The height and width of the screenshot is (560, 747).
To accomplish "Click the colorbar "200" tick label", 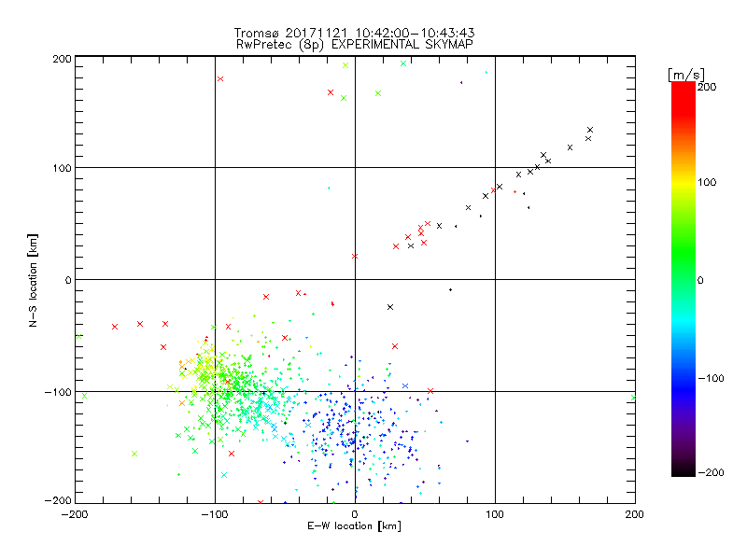I will [707, 87].
